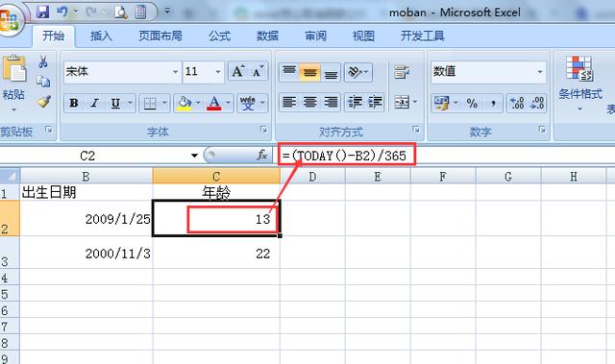This screenshot has width=615, height=364.
Task: Open conditional formatting (条件格式)
Action: click(x=580, y=84)
